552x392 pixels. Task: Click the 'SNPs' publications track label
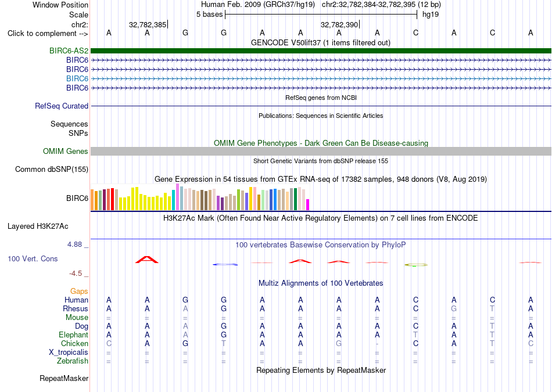tap(78, 134)
